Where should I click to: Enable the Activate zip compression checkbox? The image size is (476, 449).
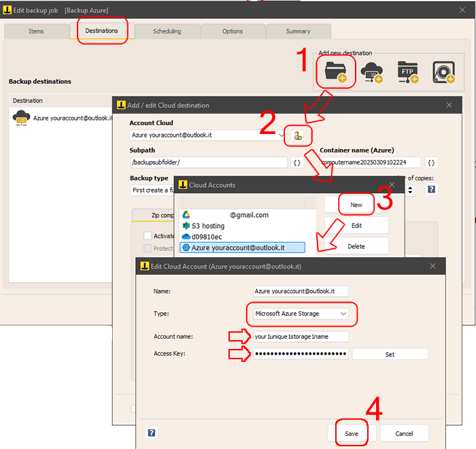148,235
